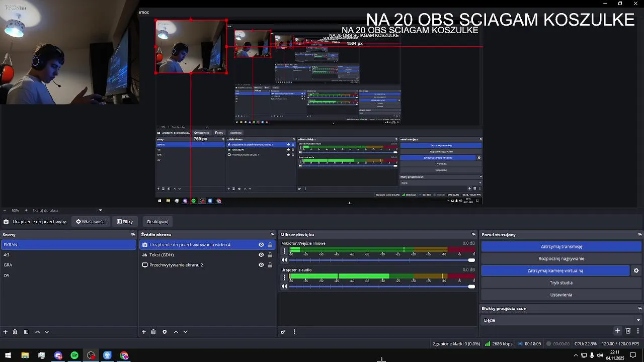
Task: Open File Explorer from the taskbar
Action: (x=25, y=355)
